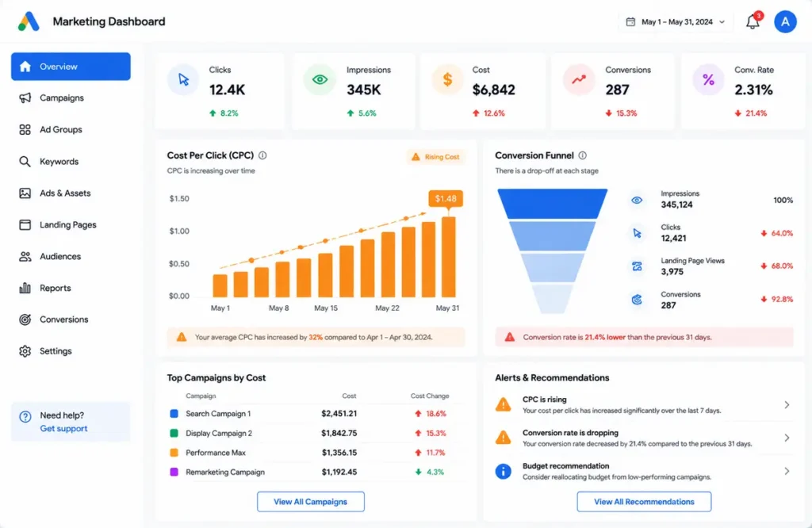Click View All Campaigns button
Screen dimensions: 812x528
311,502
